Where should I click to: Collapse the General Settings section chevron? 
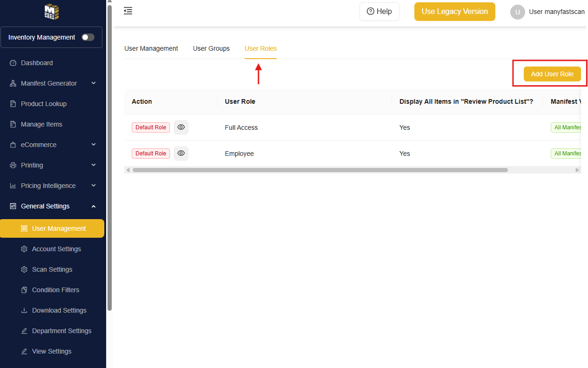coord(94,206)
